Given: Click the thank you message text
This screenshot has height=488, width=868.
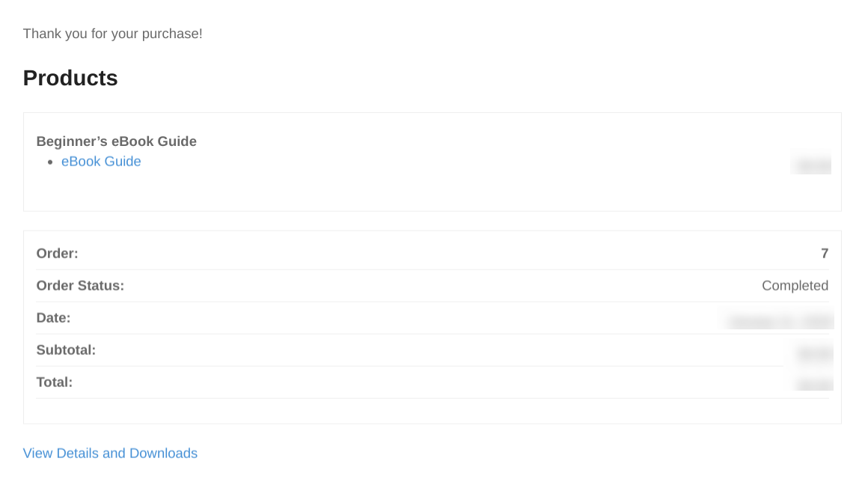Looking at the screenshot, I should point(112,34).
